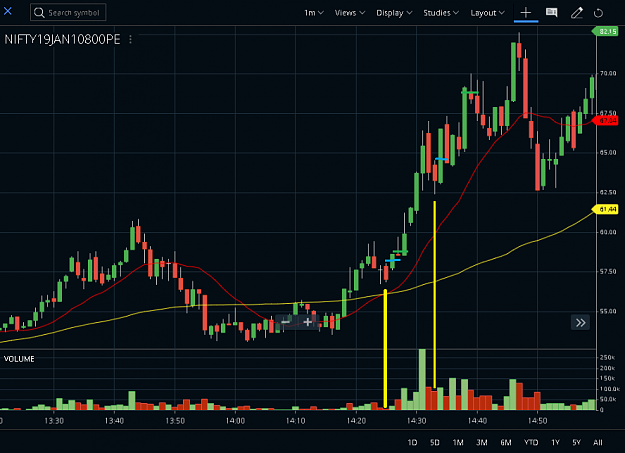Click the 14:30 time axis label
The height and width of the screenshot is (453, 625).
point(417,421)
